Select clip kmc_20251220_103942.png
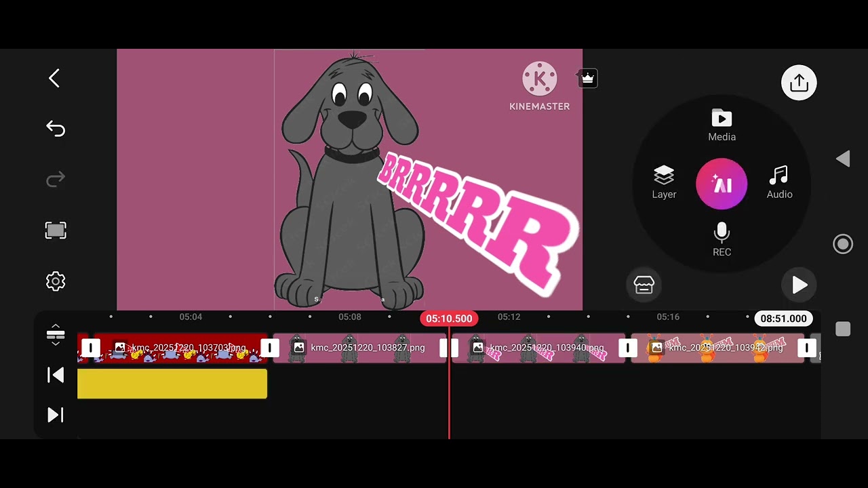The image size is (868, 488). point(717,348)
